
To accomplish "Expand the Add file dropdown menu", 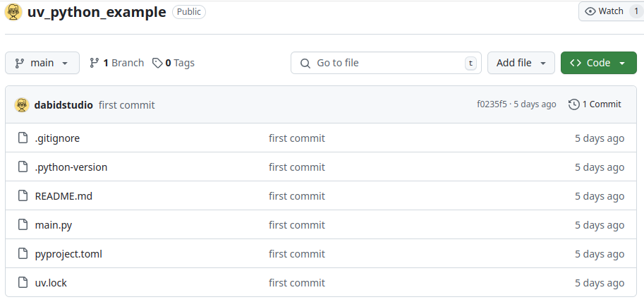I will (x=521, y=63).
